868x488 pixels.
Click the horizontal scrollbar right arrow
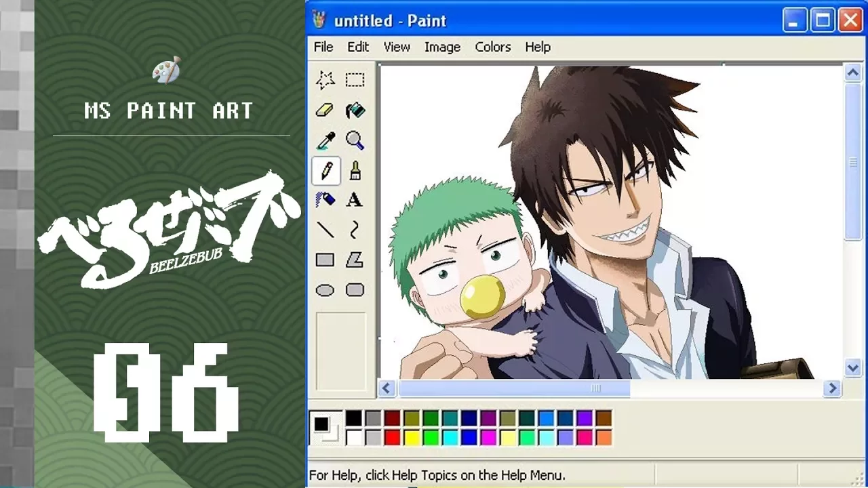pyautogui.click(x=832, y=388)
